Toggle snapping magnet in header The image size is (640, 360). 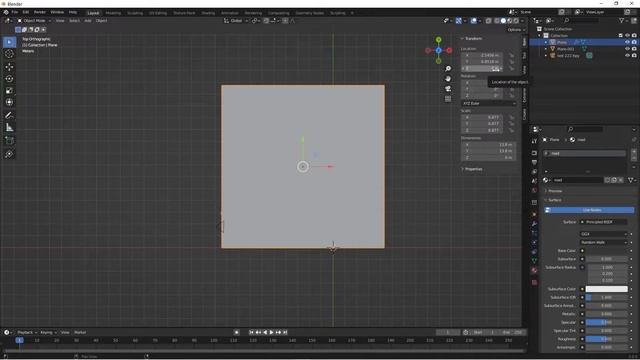tap(266, 20)
